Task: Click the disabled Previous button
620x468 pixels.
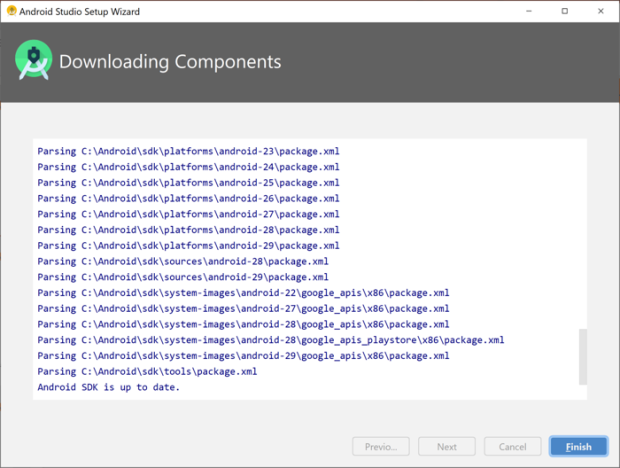Action: (x=381, y=447)
